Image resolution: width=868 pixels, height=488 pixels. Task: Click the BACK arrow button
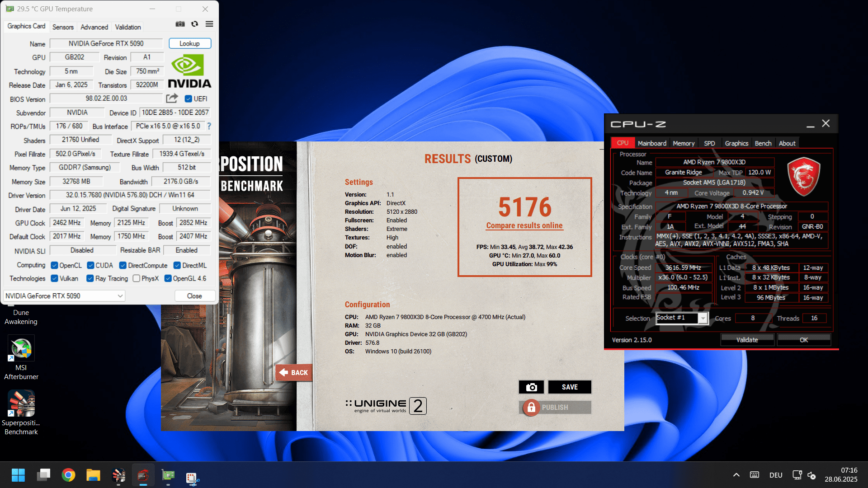pos(294,373)
